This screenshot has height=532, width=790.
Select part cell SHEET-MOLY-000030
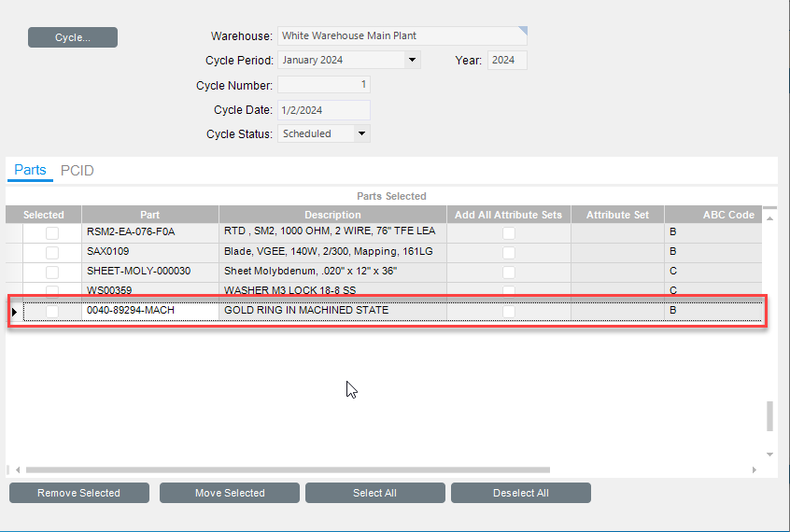[x=150, y=272]
